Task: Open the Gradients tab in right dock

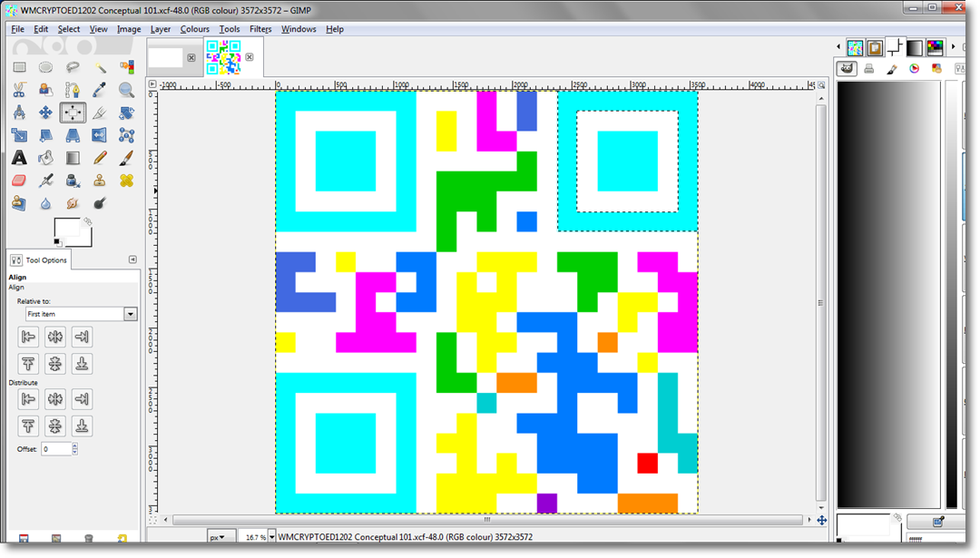Action: tap(915, 47)
